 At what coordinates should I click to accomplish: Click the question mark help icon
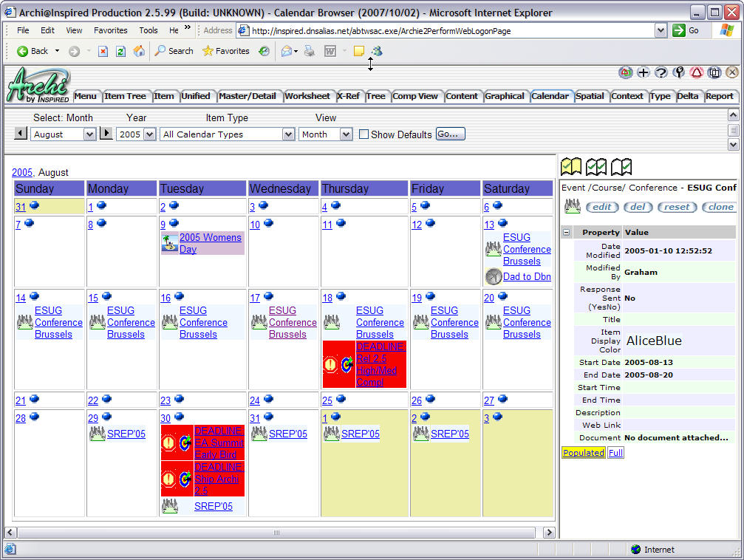click(x=661, y=72)
